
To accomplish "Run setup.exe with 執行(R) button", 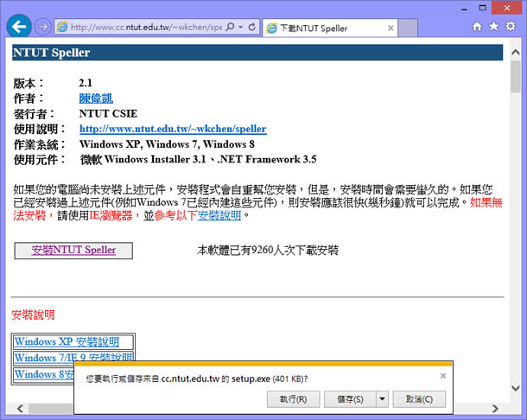I will [x=293, y=399].
